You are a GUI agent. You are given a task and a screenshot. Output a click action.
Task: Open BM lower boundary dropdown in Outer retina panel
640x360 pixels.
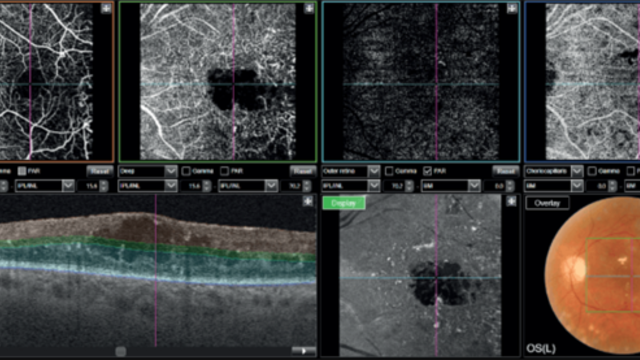tap(451, 186)
